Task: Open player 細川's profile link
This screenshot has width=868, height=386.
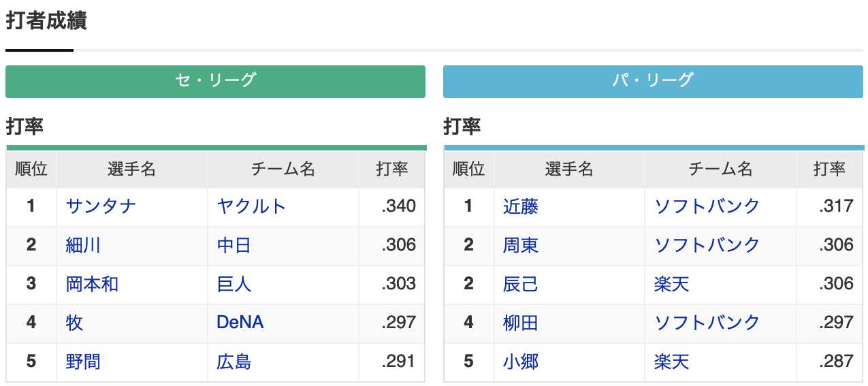Action: click(84, 245)
